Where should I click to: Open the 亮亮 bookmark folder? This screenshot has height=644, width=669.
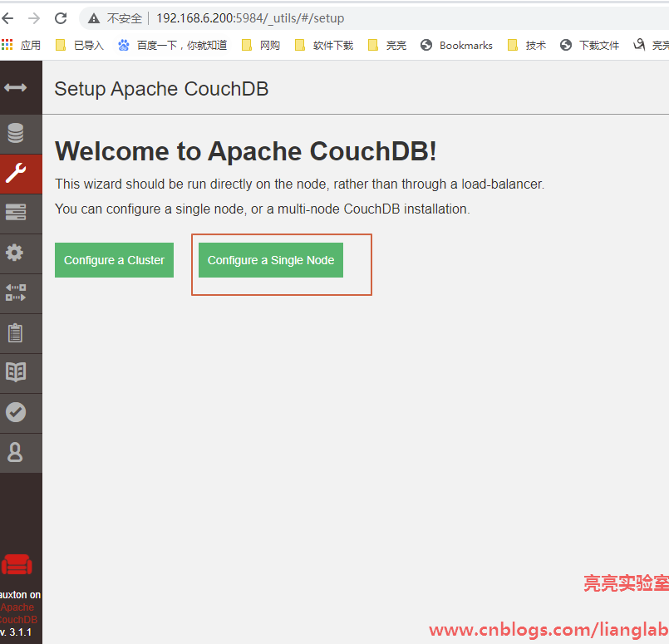tap(387, 45)
